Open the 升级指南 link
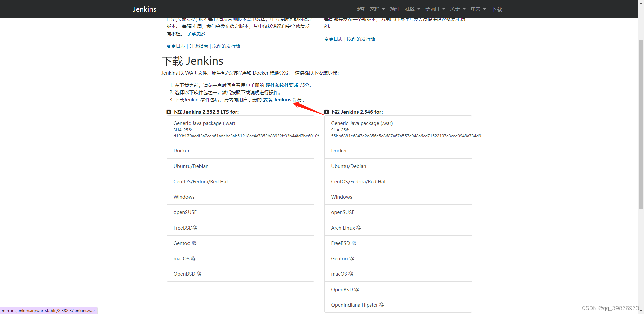Image resolution: width=644 pixels, height=314 pixels. click(199, 46)
